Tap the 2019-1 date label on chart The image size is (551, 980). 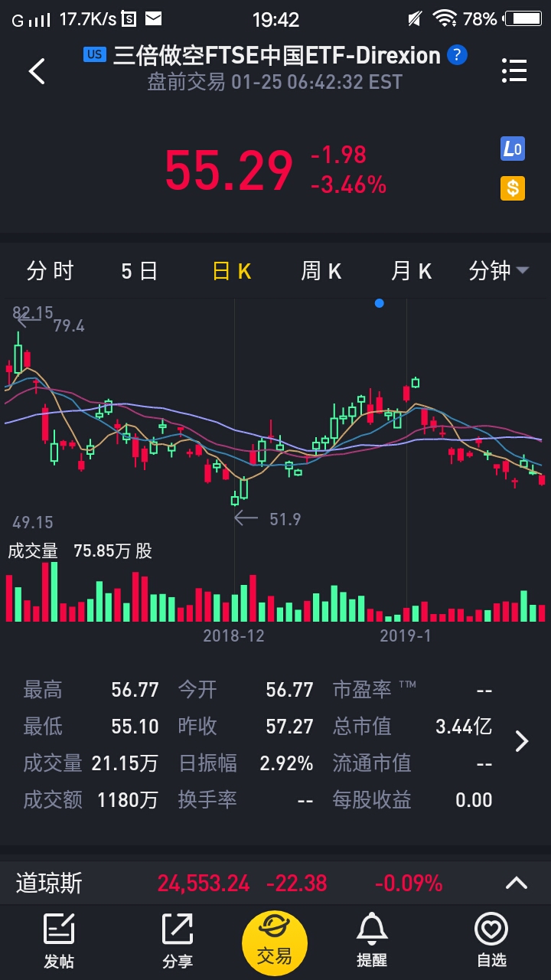pos(406,635)
